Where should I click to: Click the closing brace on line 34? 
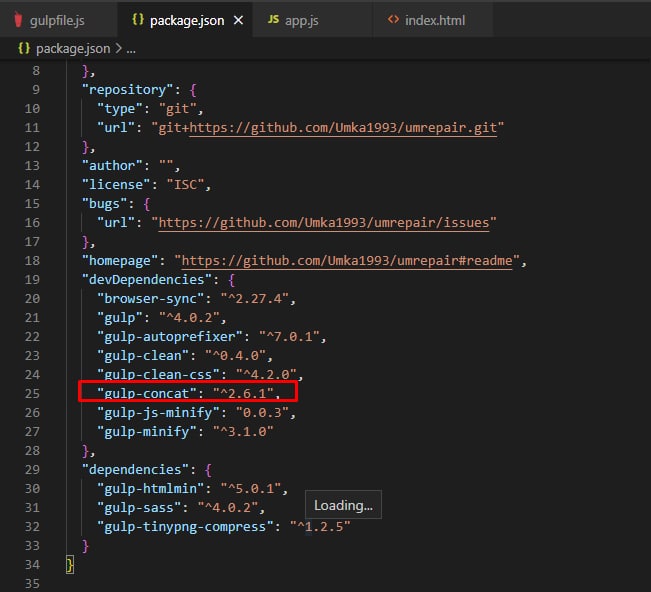70,565
